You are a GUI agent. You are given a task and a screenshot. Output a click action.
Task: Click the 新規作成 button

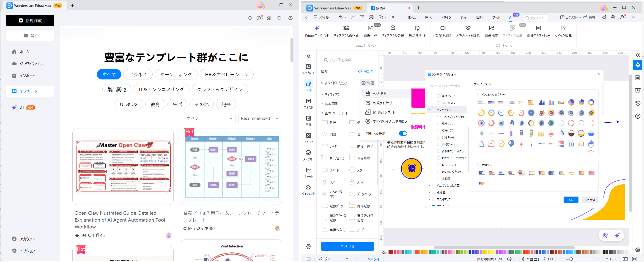tap(30, 20)
